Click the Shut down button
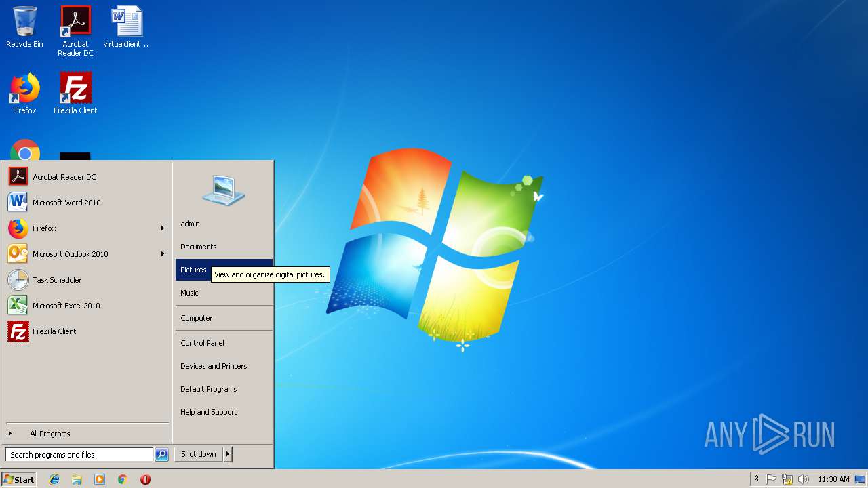The width and height of the screenshot is (868, 488). pos(199,454)
